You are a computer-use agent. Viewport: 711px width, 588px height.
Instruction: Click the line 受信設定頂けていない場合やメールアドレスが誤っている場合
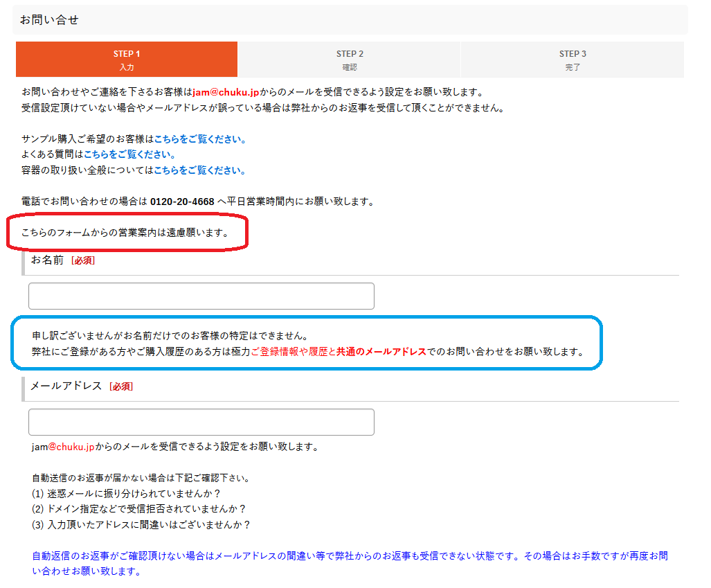tap(263, 108)
